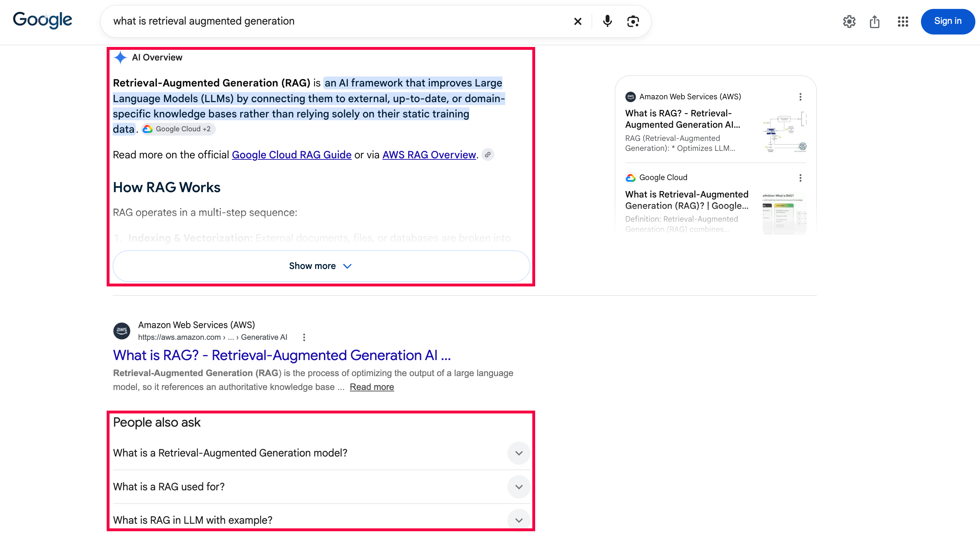This screenshot has height=533, width=980.
Task: Open options menu for Google Cloud source card
Action: click(x=800, y=178)
